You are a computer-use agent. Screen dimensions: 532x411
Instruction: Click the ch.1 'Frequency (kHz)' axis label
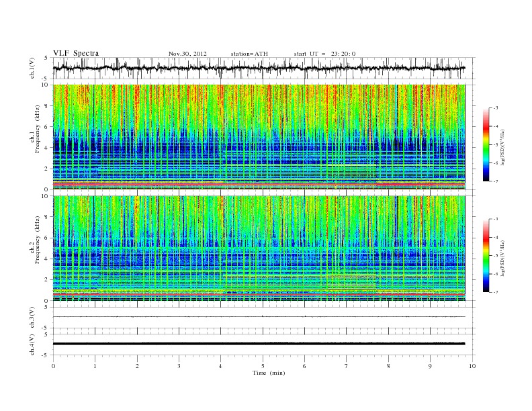coord(38,128)
